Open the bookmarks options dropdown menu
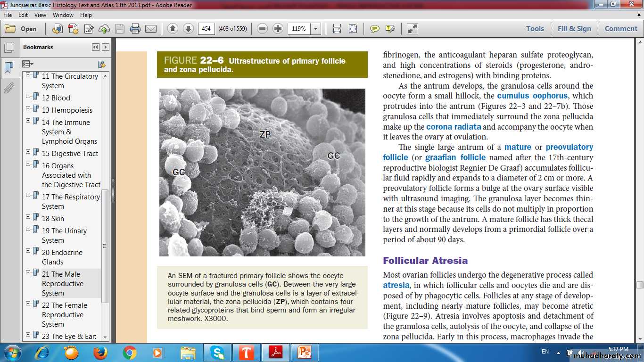The height and width of the screenshot is (362, 644). [x=28, y=64]
